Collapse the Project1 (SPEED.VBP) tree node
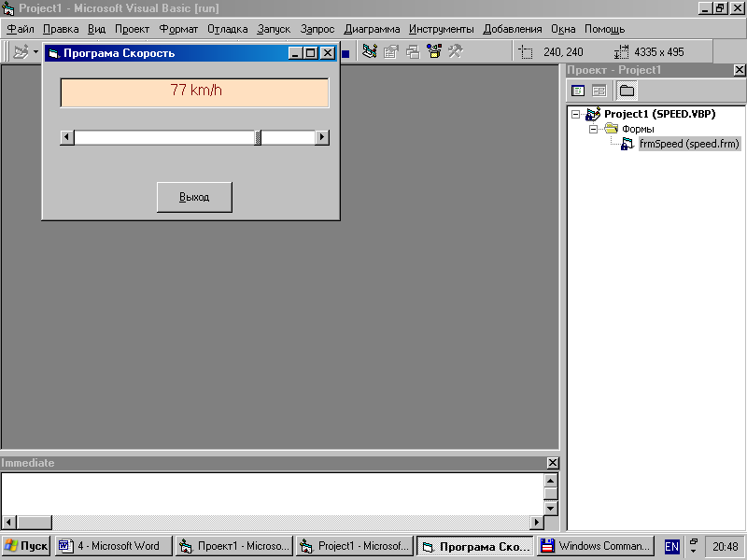Screen dimensions: 747x560 click(x=575, y=114)
